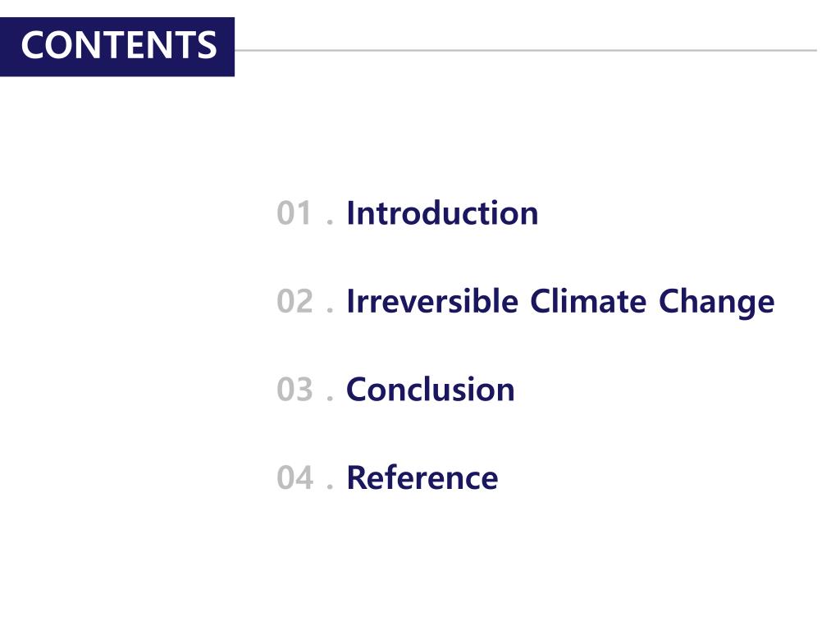
Task: Click the gray dot after 01
Action: click(x=330, y=222)
